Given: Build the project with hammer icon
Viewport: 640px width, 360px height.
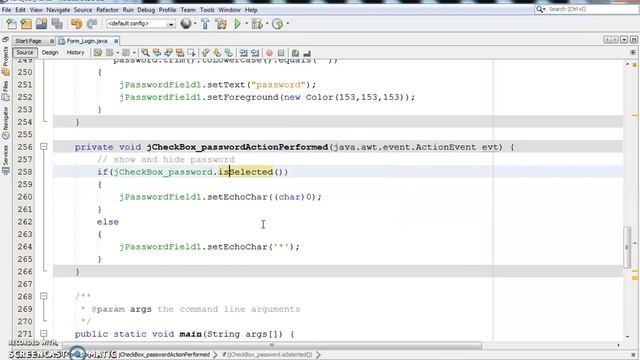Looking at the screenshot, I should coord(205,24).
